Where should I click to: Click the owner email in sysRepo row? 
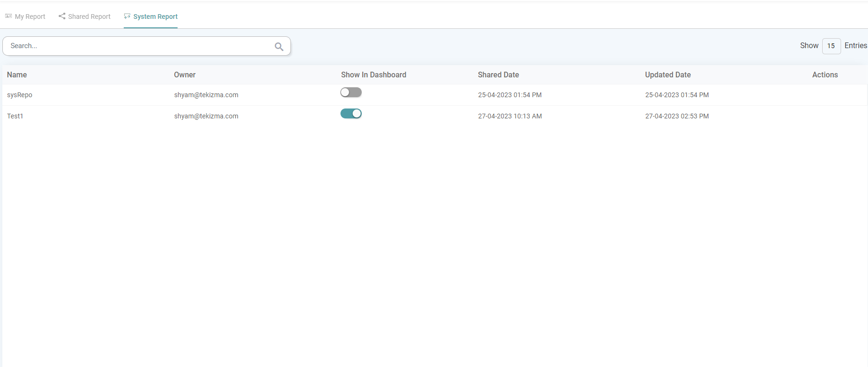pyautogui.click(x=206, y=95)
